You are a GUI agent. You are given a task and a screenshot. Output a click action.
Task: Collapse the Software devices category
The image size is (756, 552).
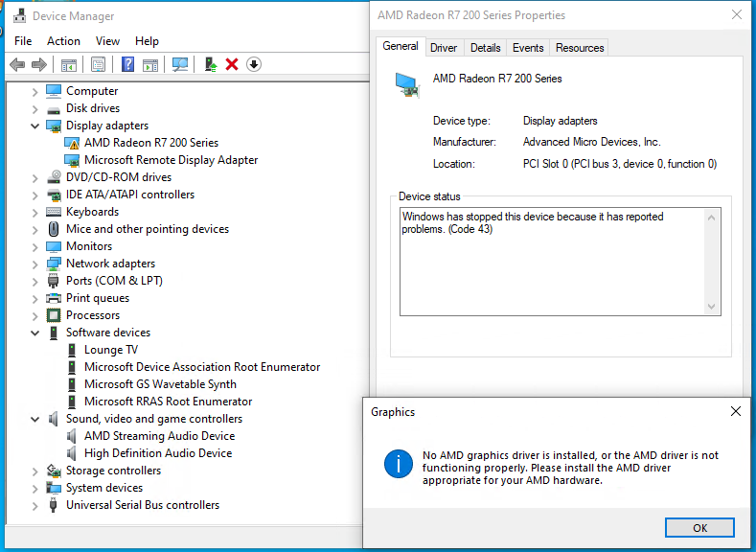[34, 333]
